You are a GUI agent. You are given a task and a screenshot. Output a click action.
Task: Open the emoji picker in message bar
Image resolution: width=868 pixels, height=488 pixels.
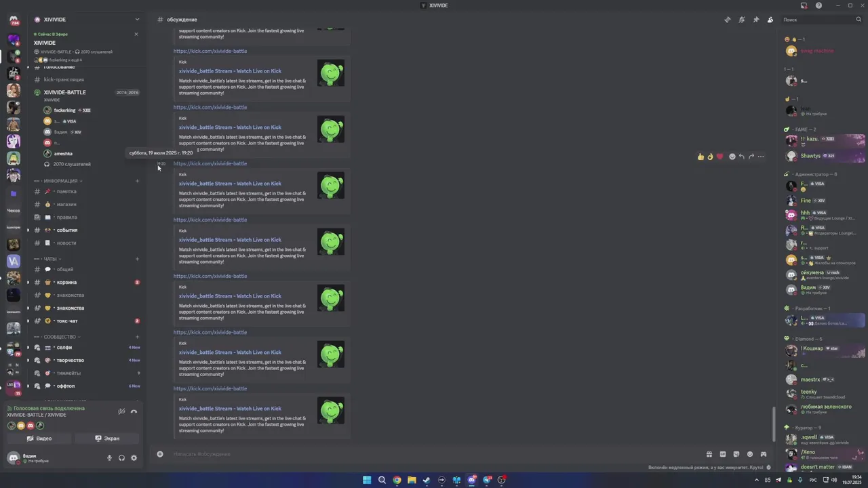point(750,454)
